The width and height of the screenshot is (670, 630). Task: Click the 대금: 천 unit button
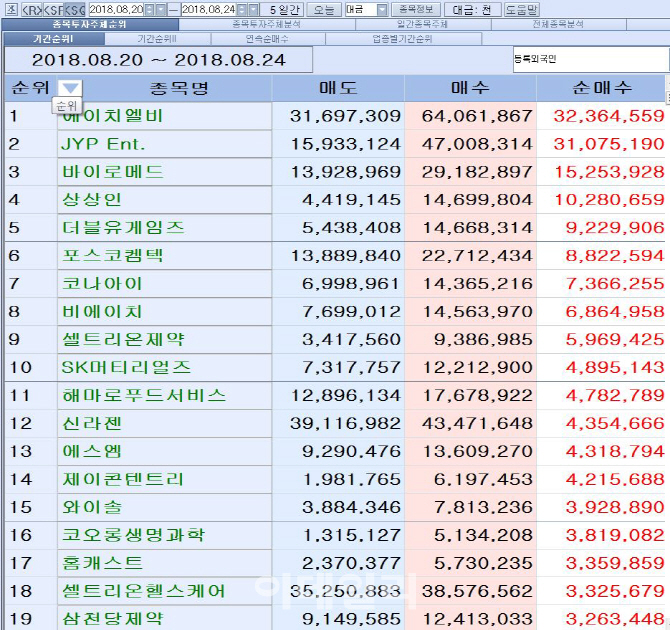pyautogui.click(x=472, y=9)
